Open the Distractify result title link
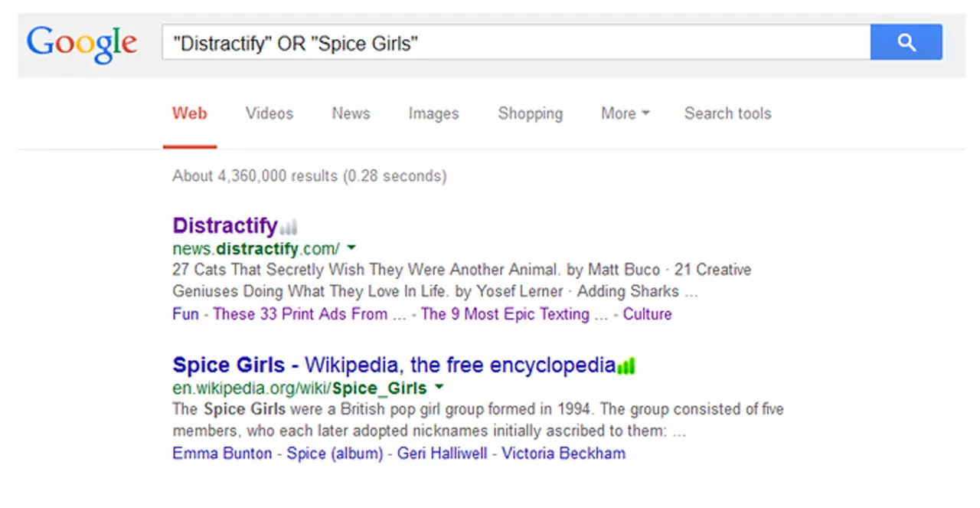Screen dimensions: 980x508 coord(225,226)
